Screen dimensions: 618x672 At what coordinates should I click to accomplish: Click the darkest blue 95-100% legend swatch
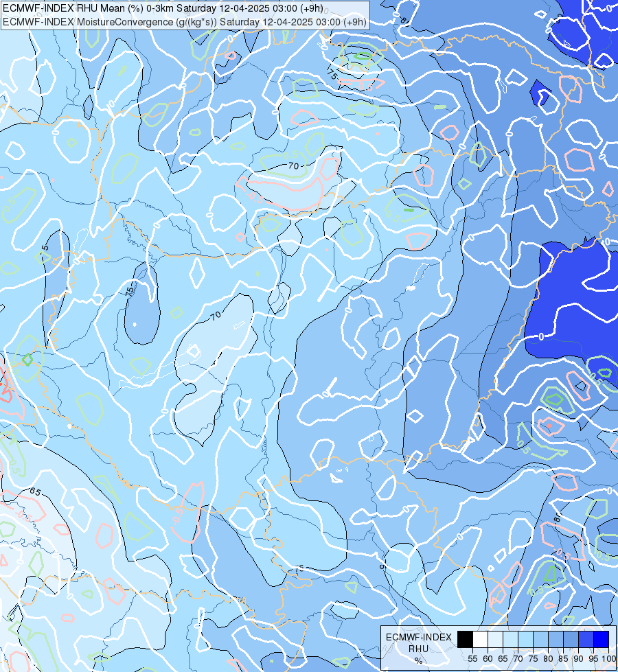tap(602, 639)
